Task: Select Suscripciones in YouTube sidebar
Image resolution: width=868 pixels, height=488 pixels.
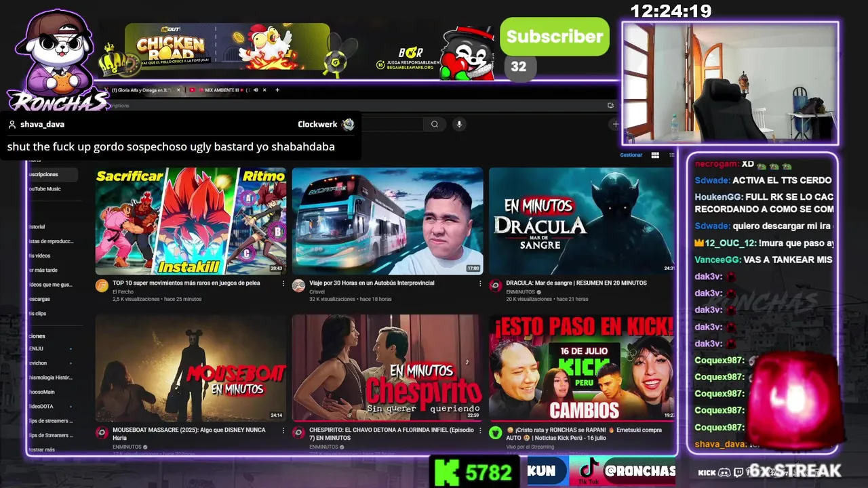Action: click(52, 174)
